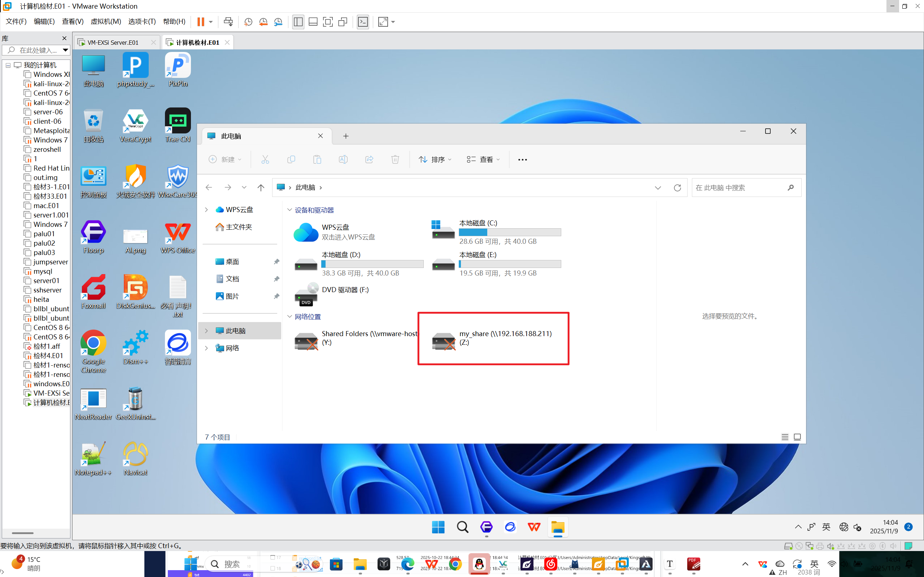The height and width of the screenshot is (577, 924).
Task: Switch to the VM-EXSi Server.E01 tab
Action: 113,42
